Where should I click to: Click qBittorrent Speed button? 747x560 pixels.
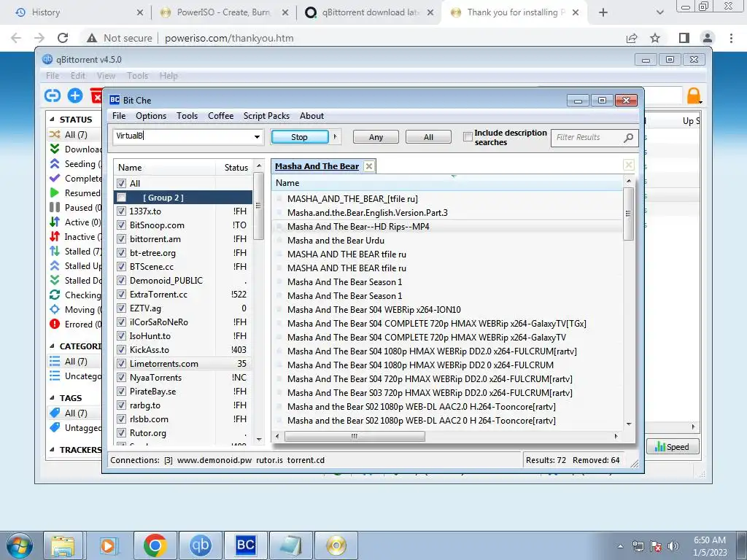point(672,447)
